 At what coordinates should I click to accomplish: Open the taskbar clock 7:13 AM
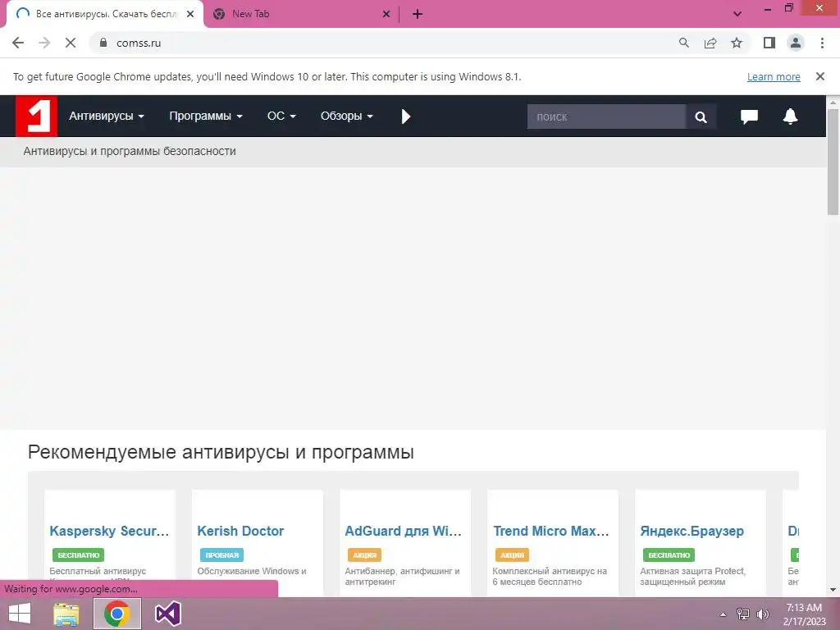point(804,614)
